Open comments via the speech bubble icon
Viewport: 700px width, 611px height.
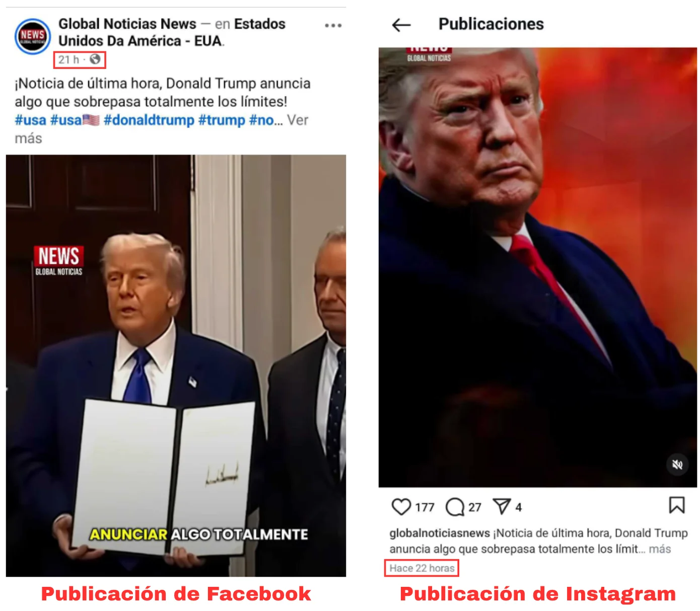pyautogui.click(x=455, y=507)
